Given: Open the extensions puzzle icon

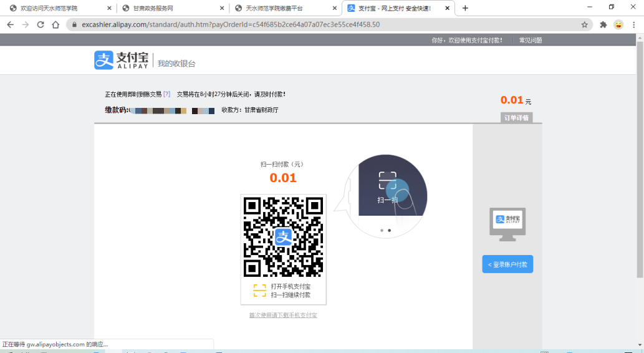Looking at the screenshot, I should tap(603, 25).
